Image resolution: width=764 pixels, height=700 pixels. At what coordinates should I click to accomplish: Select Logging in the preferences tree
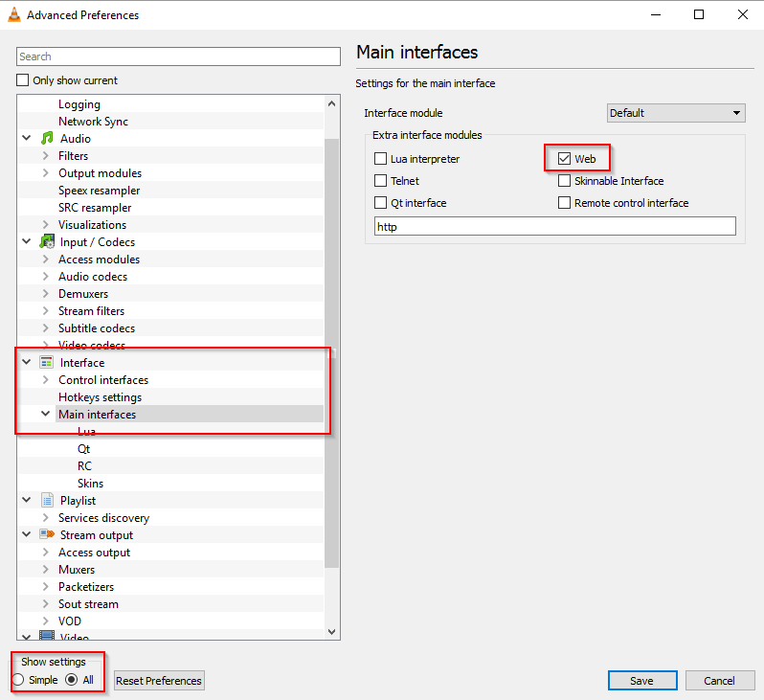point(79,104)
